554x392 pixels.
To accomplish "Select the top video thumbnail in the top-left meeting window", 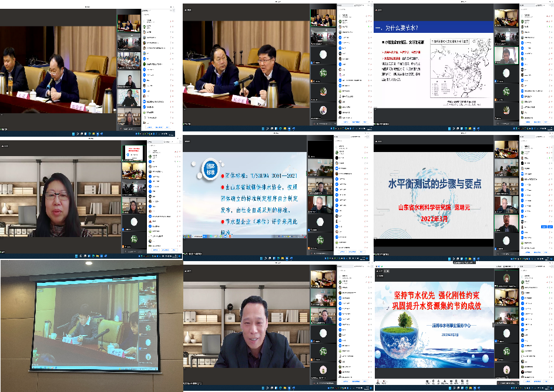I will click(x=128, y=23).
